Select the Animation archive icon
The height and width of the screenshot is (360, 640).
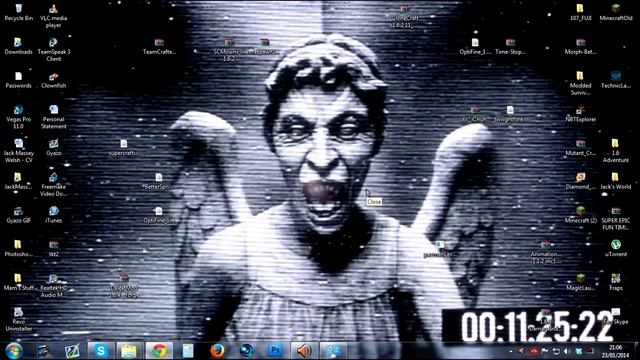point(545,251)
